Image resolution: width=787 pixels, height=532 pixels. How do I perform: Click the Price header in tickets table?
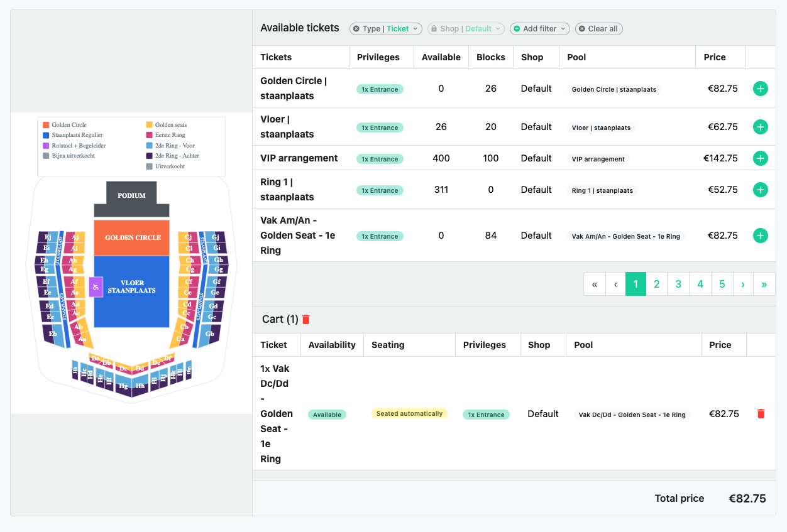[715, 57]
